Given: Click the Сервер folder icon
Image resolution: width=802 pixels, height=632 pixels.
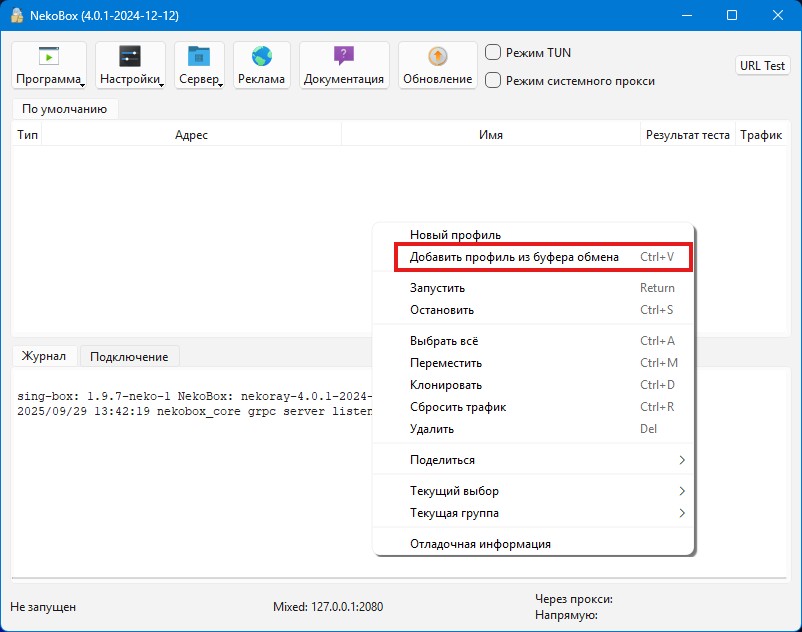Looking at the screenshot, I should pos(199,57).
